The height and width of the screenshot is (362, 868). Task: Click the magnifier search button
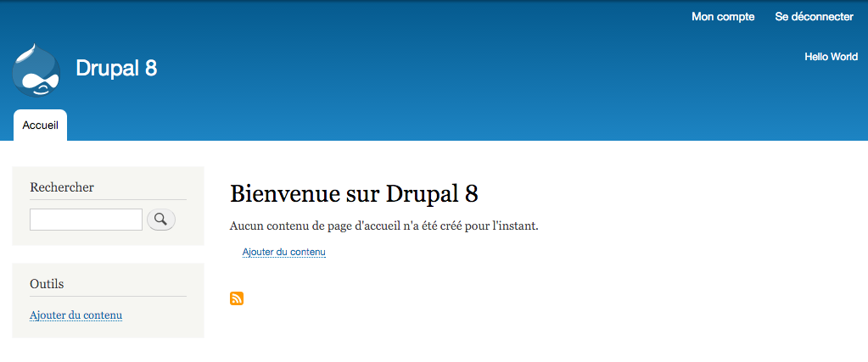(x=161, y=220)
